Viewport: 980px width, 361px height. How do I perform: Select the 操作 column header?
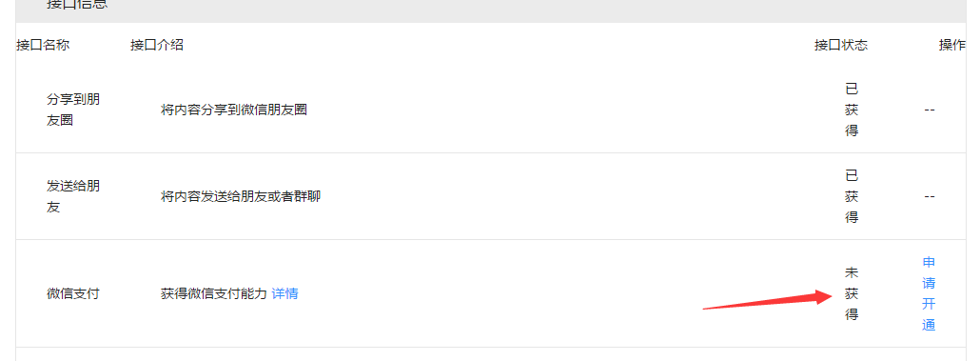coord(951,45)
